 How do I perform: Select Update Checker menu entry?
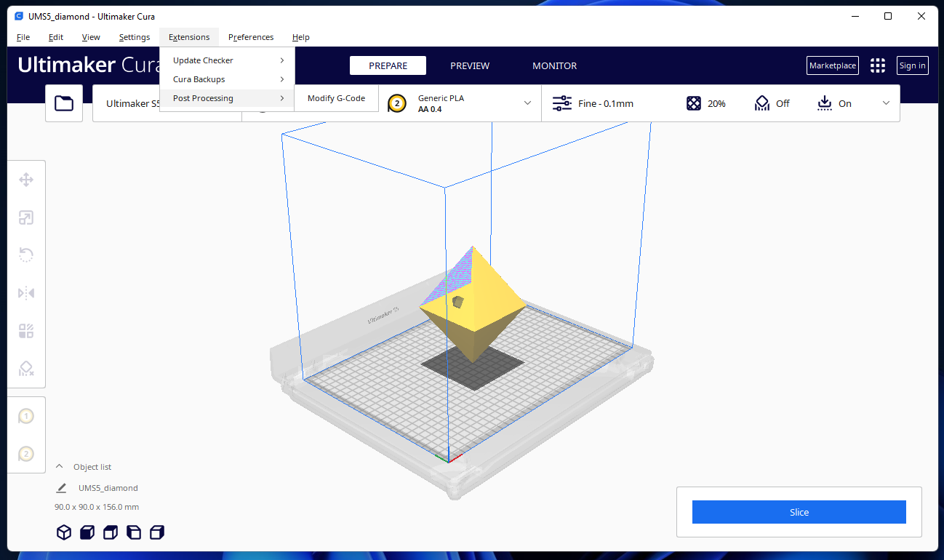(227, 60)
